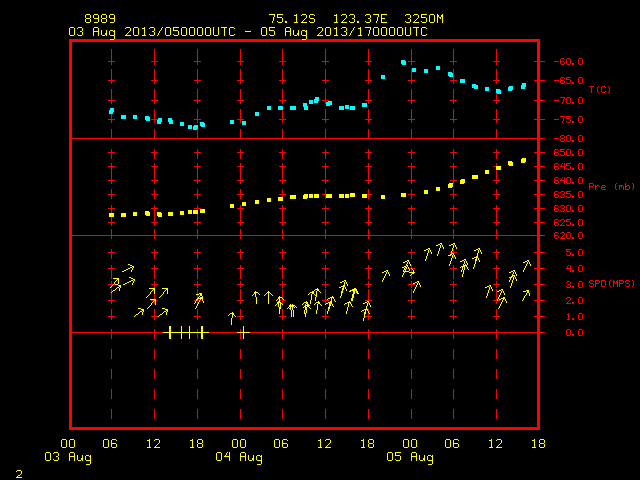Image resolution: width=640 pixels, height=480 pixels.
Task: Click the page number 2 in corner
Action: pos(19,474)
